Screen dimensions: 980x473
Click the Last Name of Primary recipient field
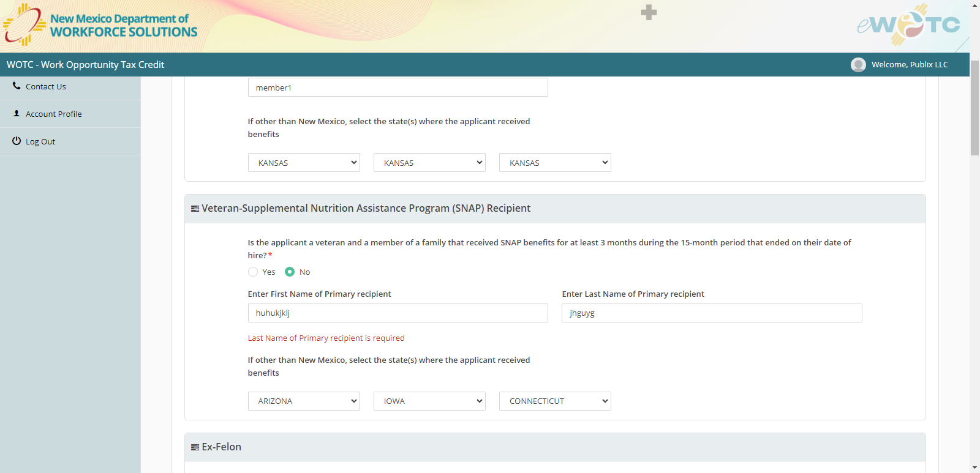point(712,313)
